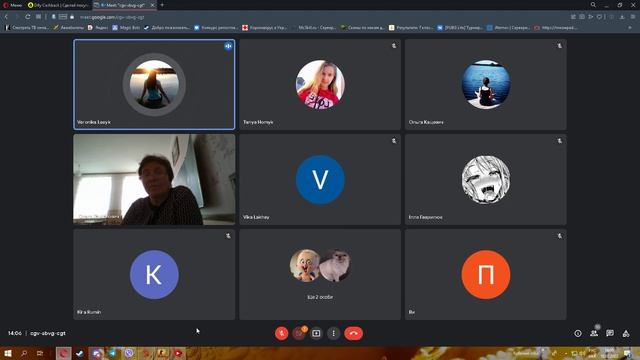640x360 pixels.
Task: Select the Kira Rumin tile with K avatar
Action: 154,275
